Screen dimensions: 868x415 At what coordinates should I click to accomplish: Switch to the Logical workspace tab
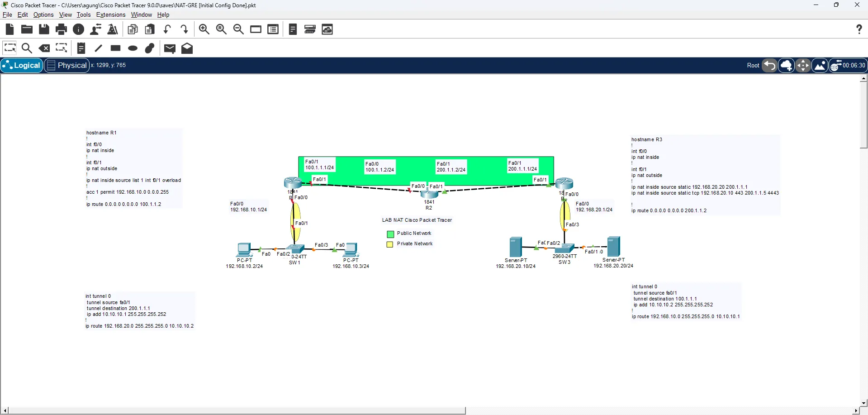click(x=22, y=65)
